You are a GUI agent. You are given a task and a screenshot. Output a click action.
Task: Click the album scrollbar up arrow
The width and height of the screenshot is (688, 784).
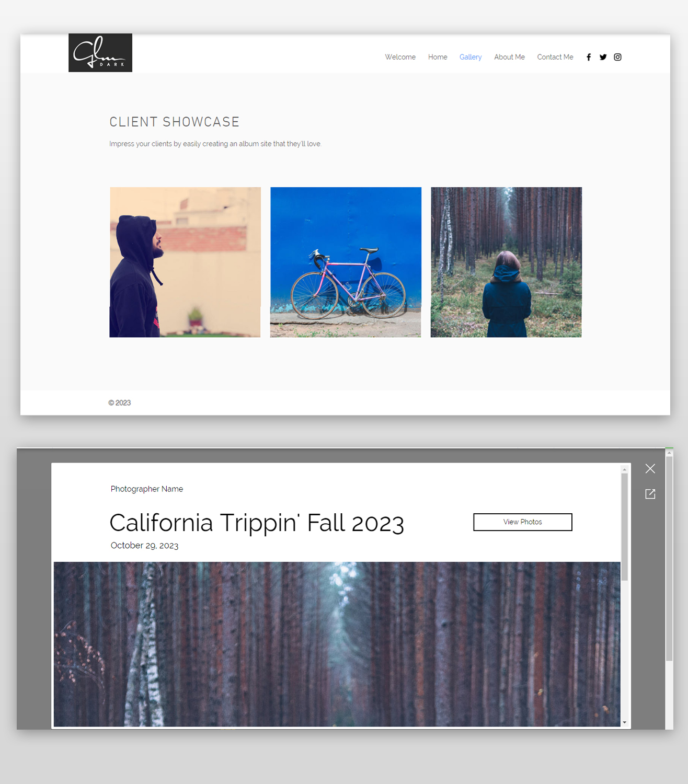pyautogui.click(x=624, y=469)
